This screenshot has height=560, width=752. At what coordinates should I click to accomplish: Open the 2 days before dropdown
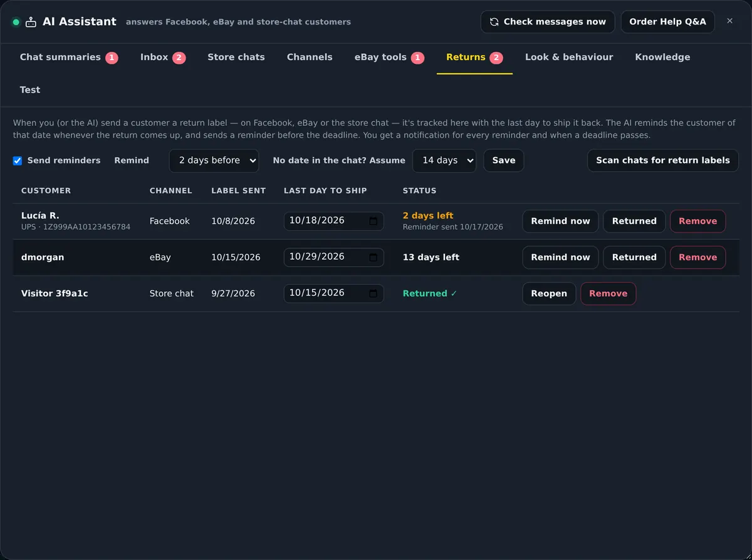point(214,160)
